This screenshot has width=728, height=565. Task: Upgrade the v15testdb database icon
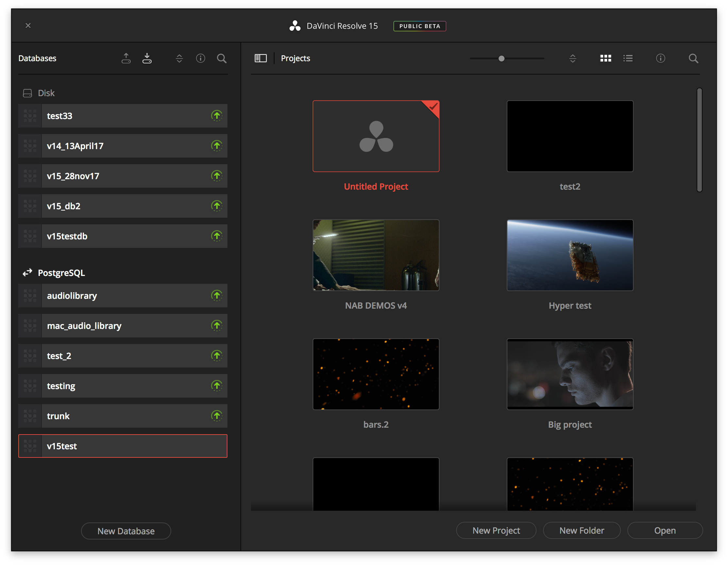[217, 236]
